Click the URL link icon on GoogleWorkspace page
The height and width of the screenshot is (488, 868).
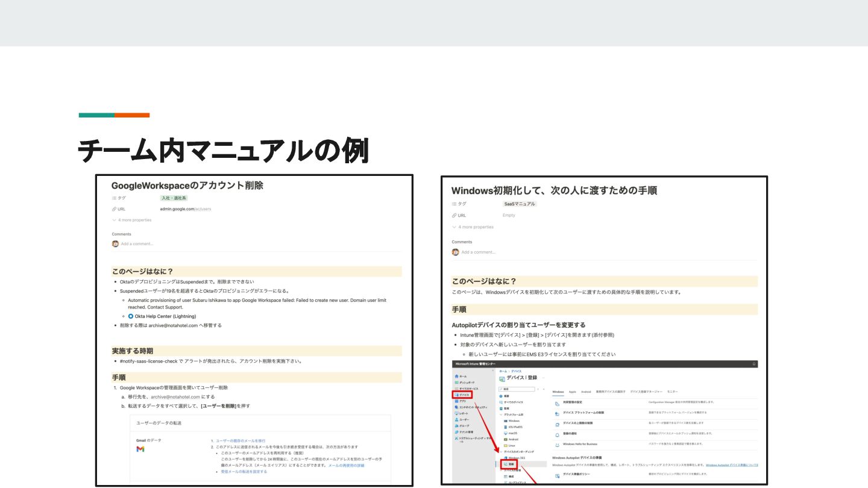point(114,209)
